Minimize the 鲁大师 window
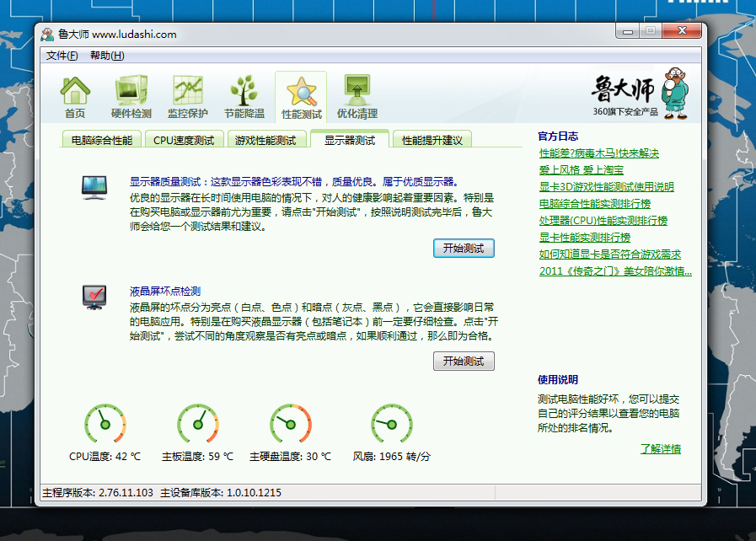This screenshot has height=541, width=756. click(x=628, y=31)
